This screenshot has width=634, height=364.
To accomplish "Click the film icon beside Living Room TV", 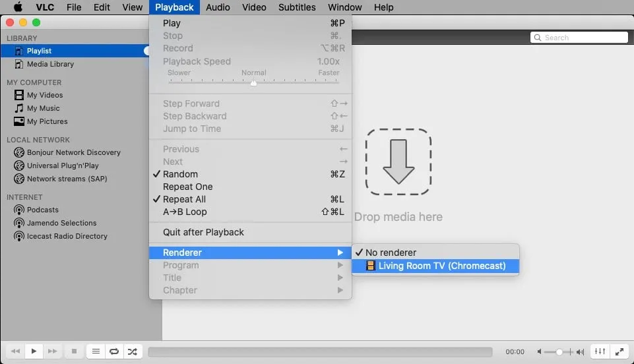I will click(370, 266).
